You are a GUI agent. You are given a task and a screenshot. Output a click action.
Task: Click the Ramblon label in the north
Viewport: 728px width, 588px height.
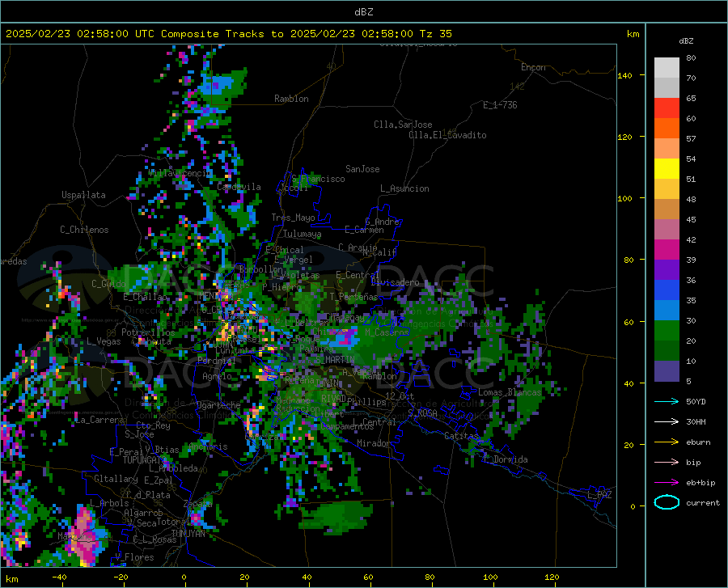click(x=291, y=99)
